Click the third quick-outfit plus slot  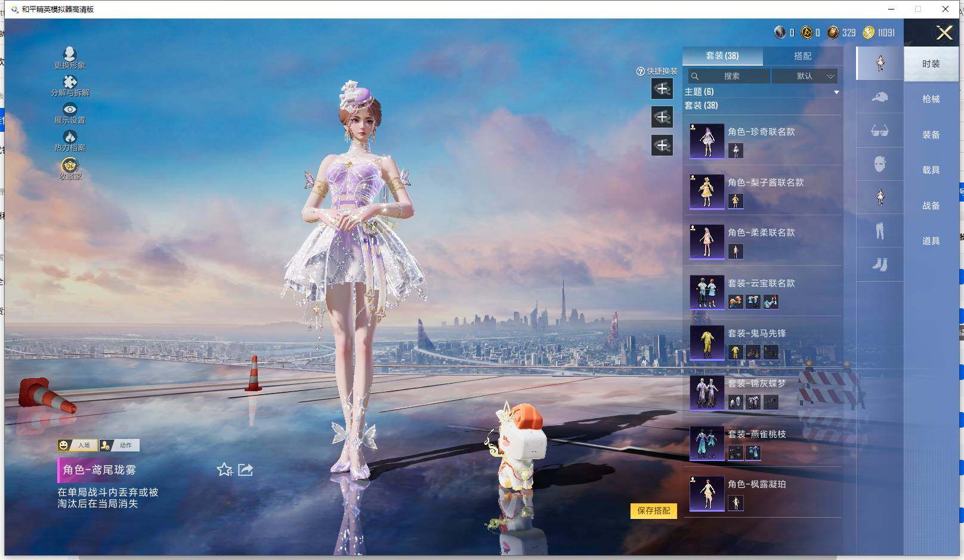pos(662,145)
